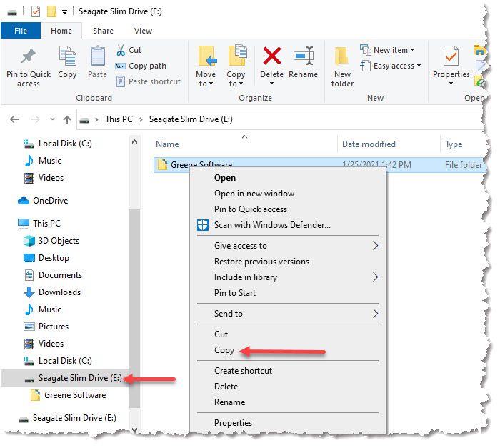500x448 pixels.
Task: Open the Copy to dropdown
Action: (x=236, y=79)
